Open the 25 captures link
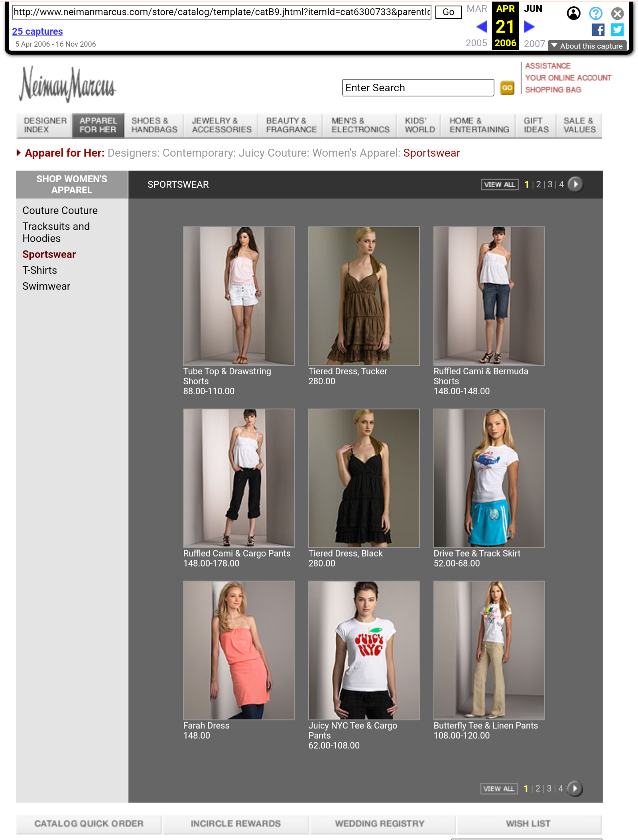The height and width of the screenshot is (840, 638). click(x=37, y=31)
